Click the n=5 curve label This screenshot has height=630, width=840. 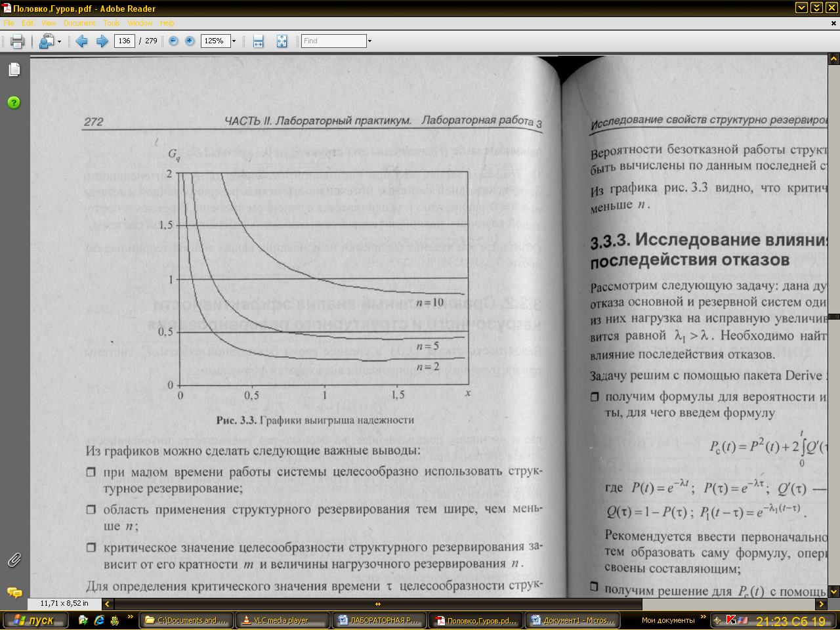click(x=427, y=346)
